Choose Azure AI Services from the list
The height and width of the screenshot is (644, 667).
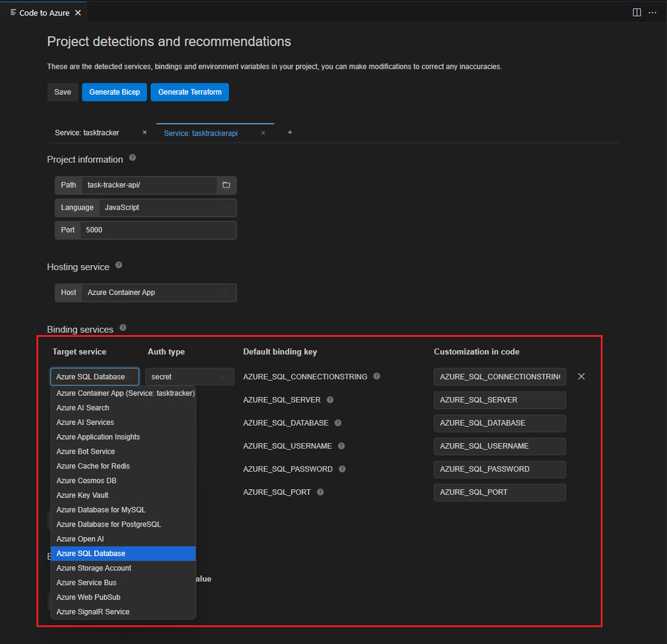pos(124,422)
